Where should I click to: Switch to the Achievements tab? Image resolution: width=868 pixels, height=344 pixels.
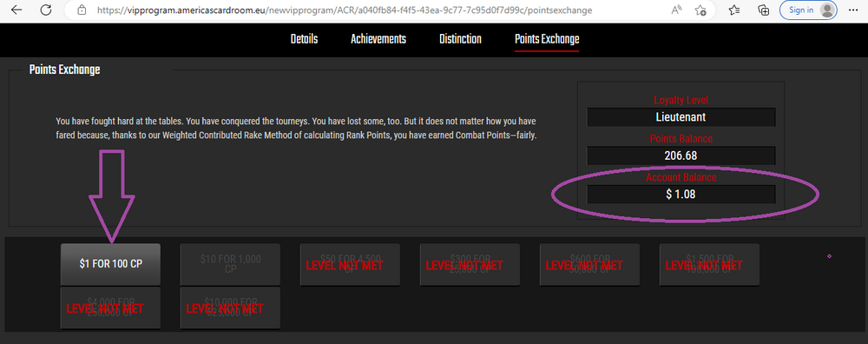[x=378, y=39]
